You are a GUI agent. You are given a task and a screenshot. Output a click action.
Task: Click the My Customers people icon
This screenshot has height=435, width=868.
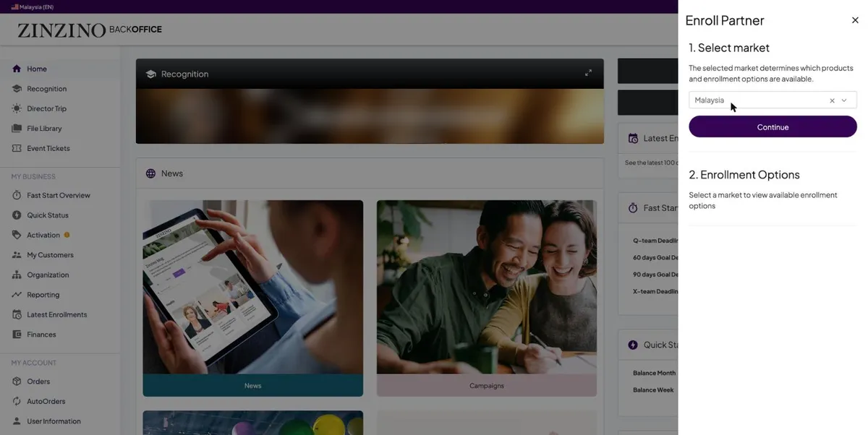coord(17,255)
